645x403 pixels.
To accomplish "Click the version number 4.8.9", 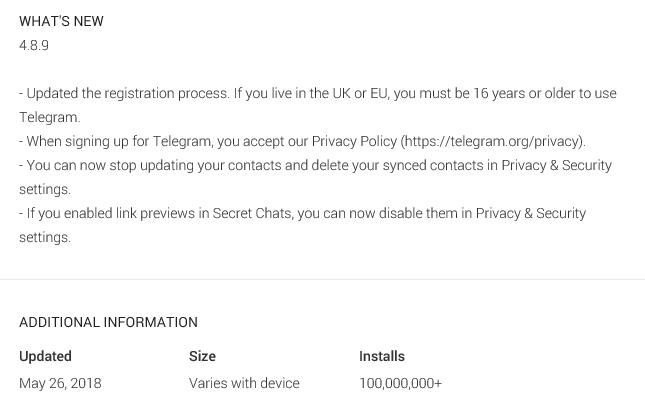I will (x=34, y=45).
